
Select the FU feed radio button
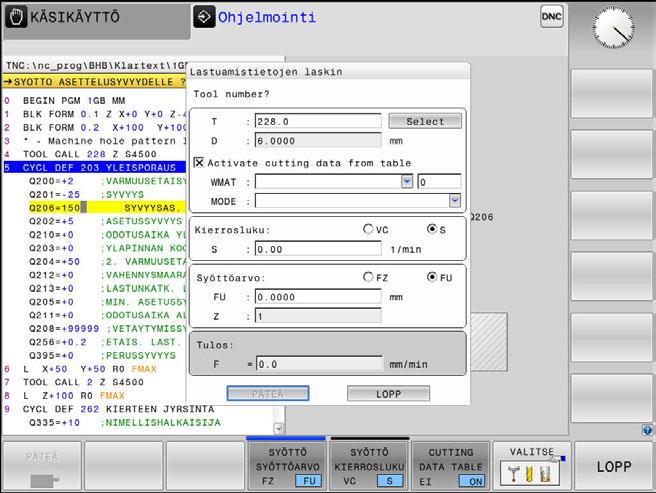coord(432,277)
